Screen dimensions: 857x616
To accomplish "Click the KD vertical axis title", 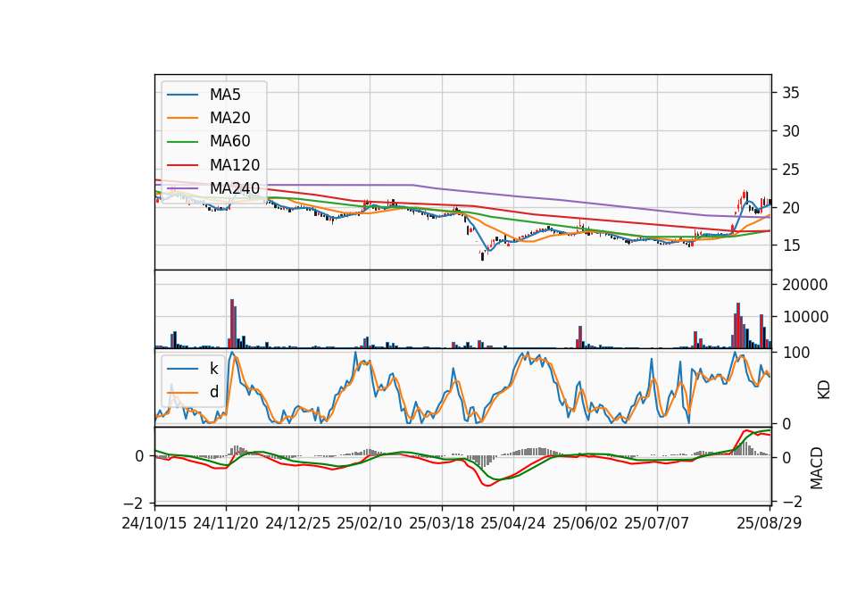I will pyautogui.click(x=823, y=390).
